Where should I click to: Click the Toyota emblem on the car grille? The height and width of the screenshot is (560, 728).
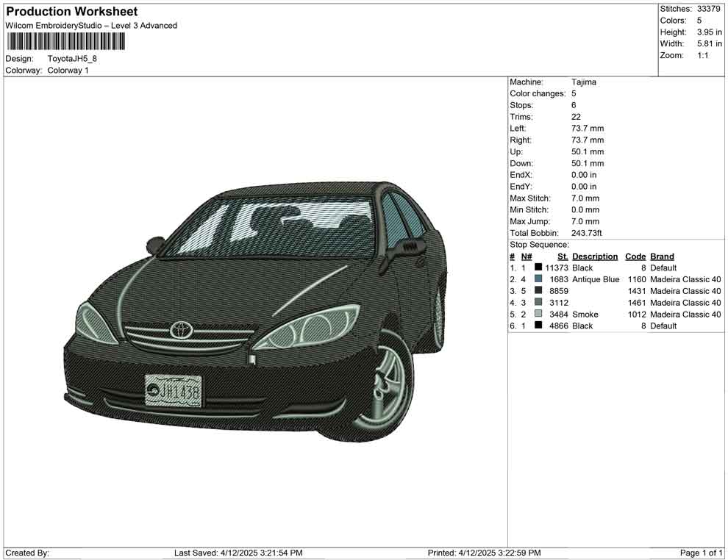[180, 330]
